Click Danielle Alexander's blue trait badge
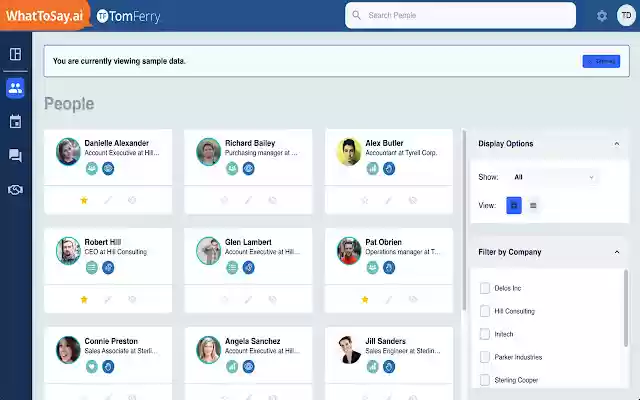 108,169
